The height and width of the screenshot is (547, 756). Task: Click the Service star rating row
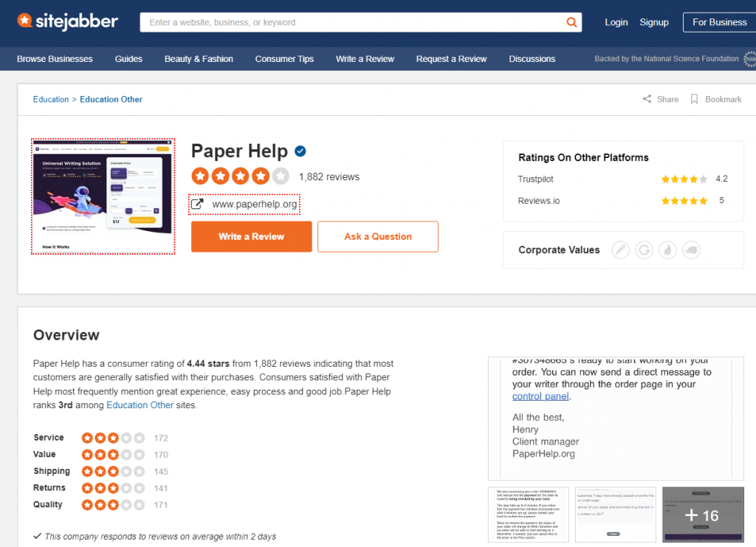pyautogui.click(x=113, y=438)
